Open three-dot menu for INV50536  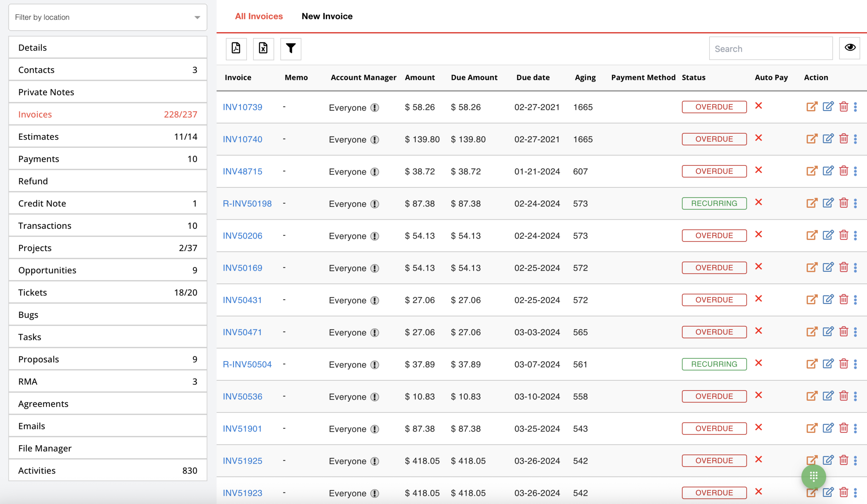[855, 396]
